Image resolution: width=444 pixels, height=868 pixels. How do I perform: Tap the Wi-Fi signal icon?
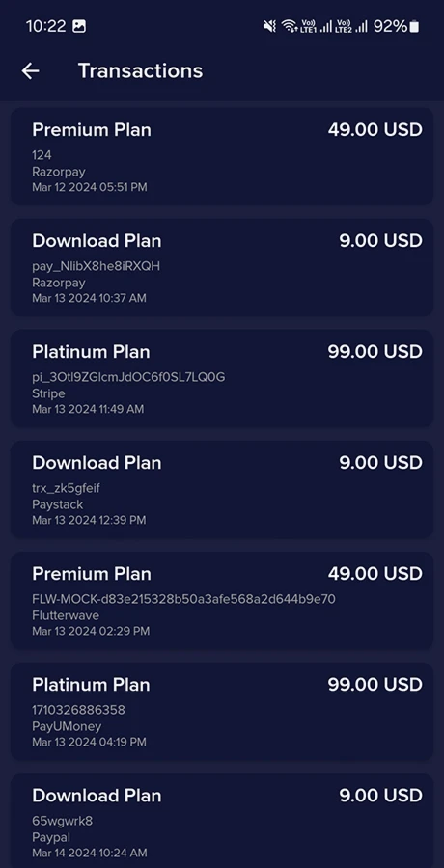pos(289,26)
